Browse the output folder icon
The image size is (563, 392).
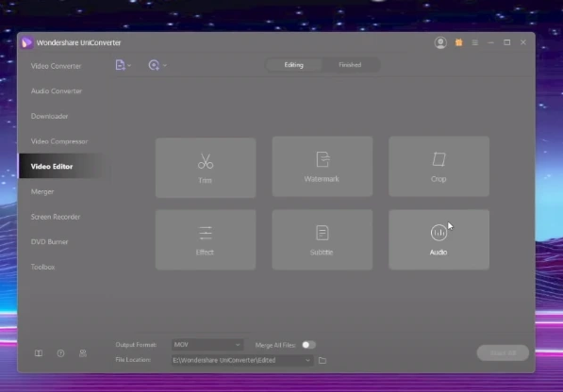pos(323,361)
